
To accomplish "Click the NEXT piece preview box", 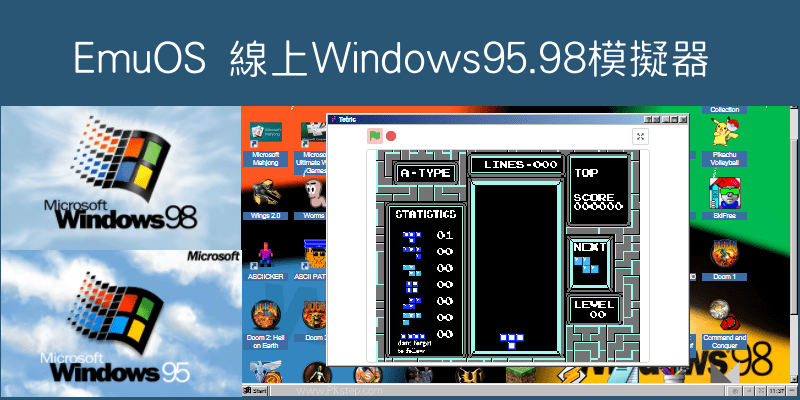I will click(x=590, y=264).
